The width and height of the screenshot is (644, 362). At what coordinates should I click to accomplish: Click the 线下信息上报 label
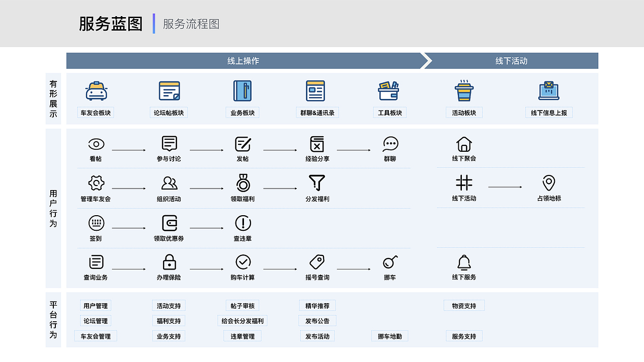[x=549, y=113]
